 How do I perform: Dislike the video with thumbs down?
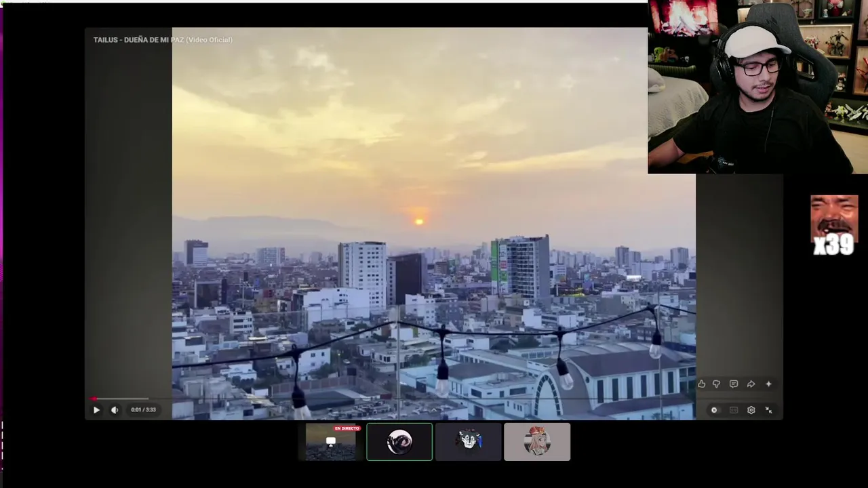click(716, 384)
